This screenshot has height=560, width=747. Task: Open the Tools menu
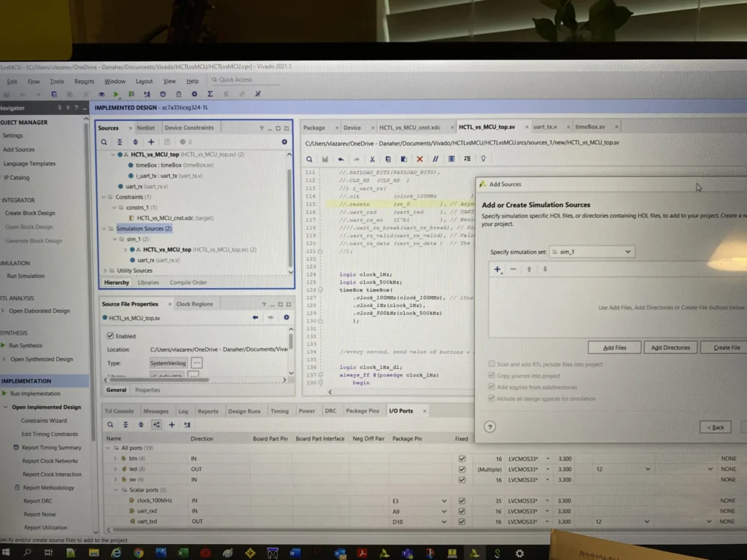point(57,82)
